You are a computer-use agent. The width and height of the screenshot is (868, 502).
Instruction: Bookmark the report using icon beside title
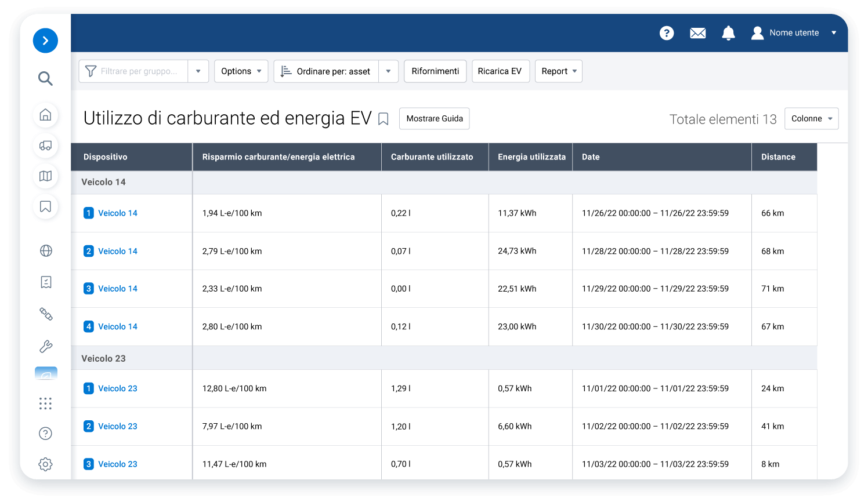point(383,119)
